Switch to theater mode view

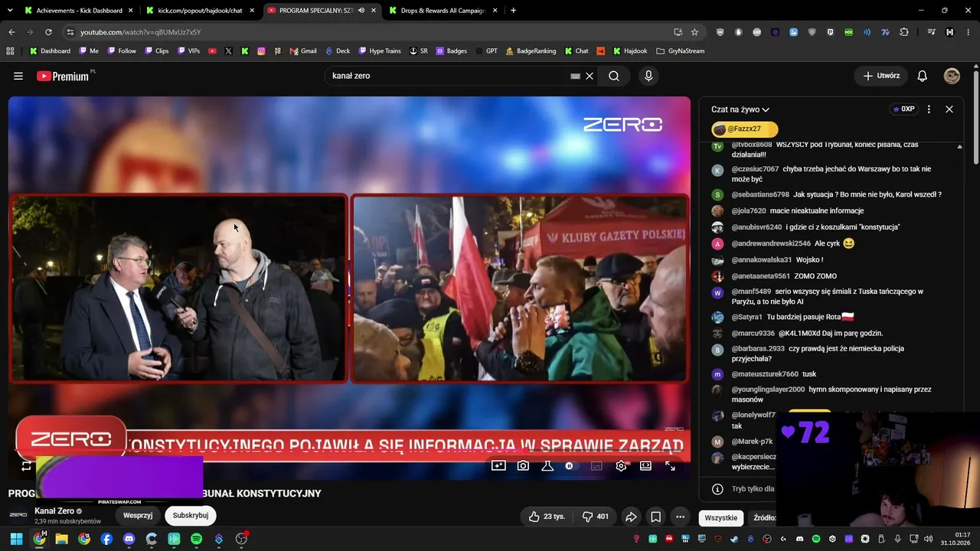645,465
